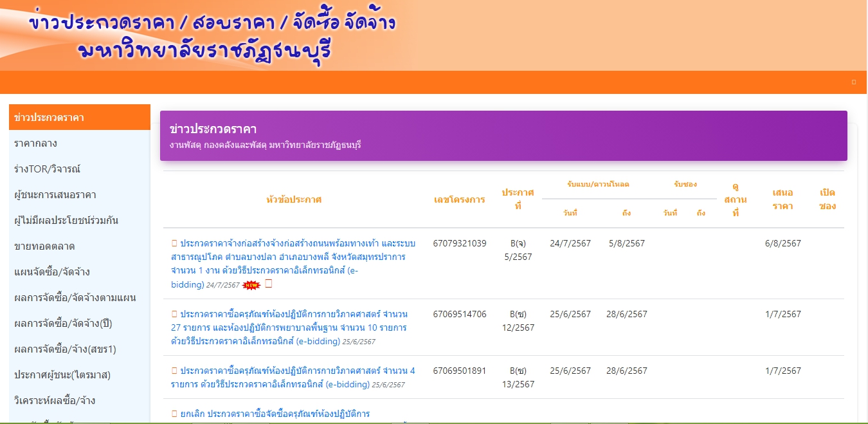Viewport: 868px width, 424px height.
Task: Click project number 67069514706
Action: (x=460, y=314)
